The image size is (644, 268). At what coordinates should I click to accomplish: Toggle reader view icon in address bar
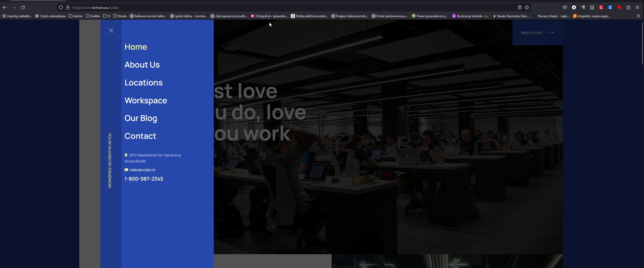(520, 8)
